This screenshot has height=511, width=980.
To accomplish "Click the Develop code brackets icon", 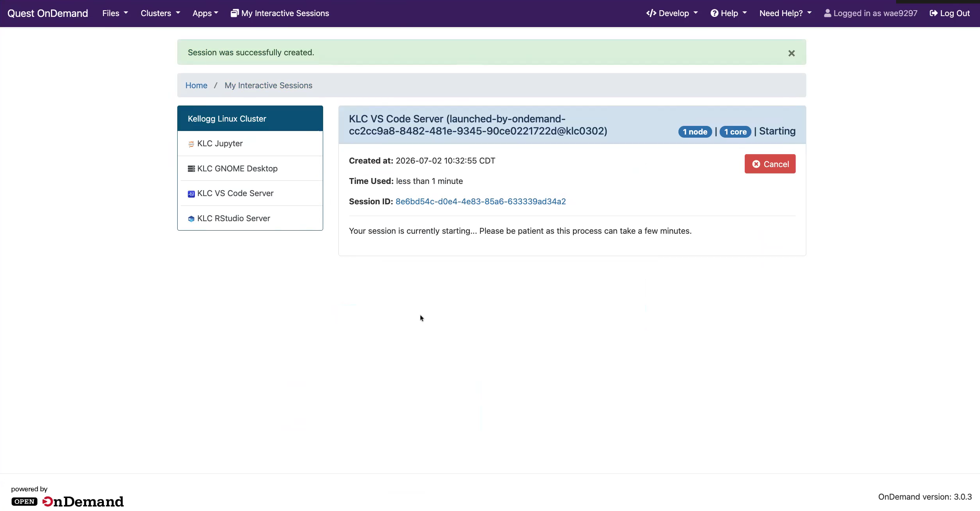I will tap(651, 13).
